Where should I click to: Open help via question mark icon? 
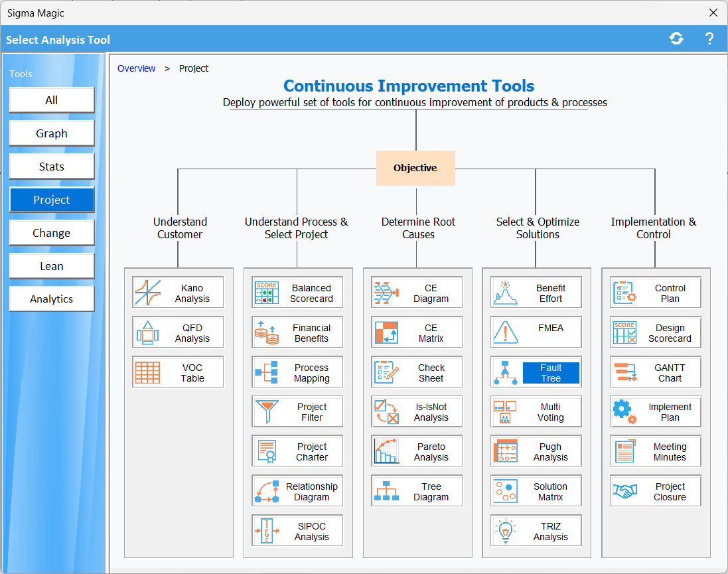pos(709,38)
